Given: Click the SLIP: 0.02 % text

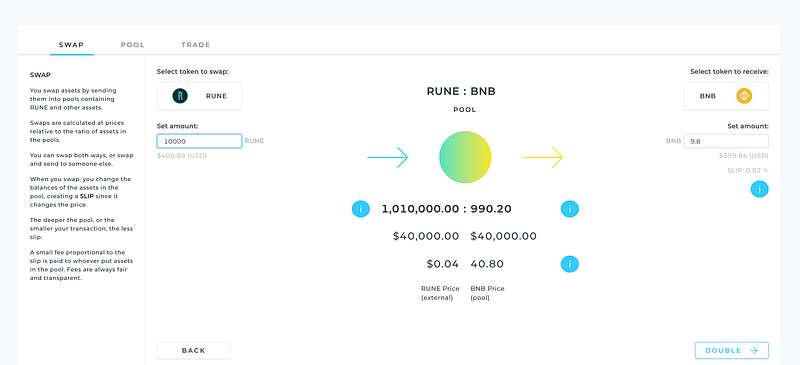Looking at the screenshot, I should pyautogui.click(x=748, y=171).
